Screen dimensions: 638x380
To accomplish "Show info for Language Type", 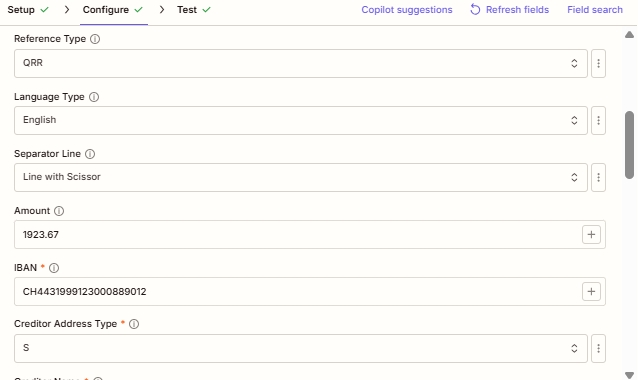I will click(x=94, y=97).
